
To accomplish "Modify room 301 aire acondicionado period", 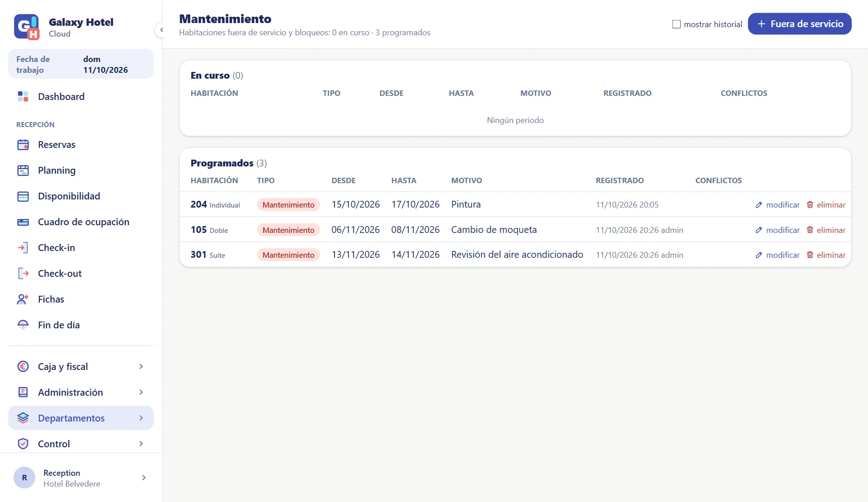I will coord(778,255).
